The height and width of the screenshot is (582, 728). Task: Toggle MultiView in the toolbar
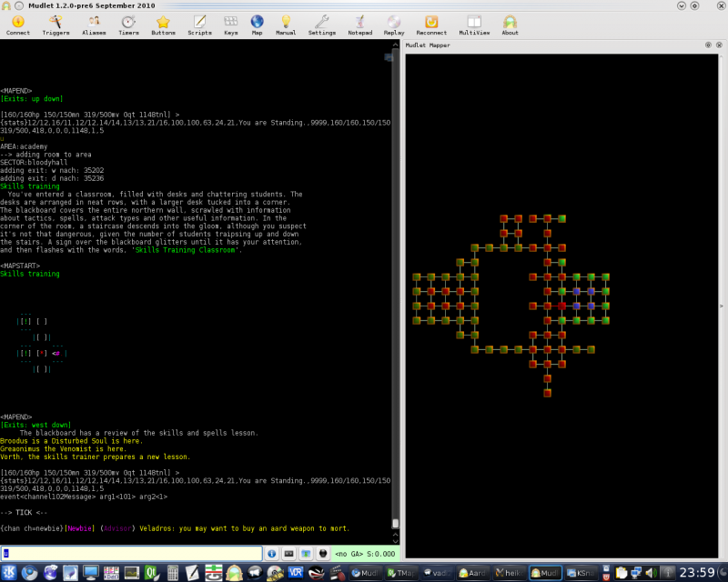click(474, 25)
